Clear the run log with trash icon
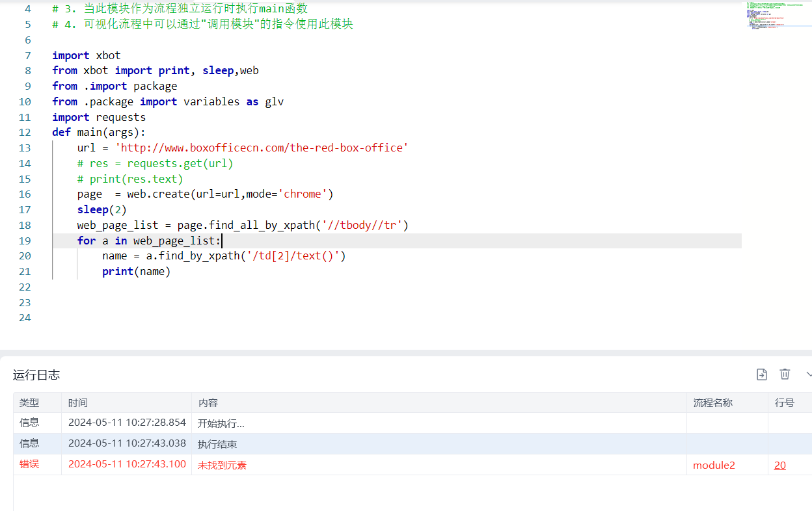Screen dimensions: 812x511 tap(785, 374)
